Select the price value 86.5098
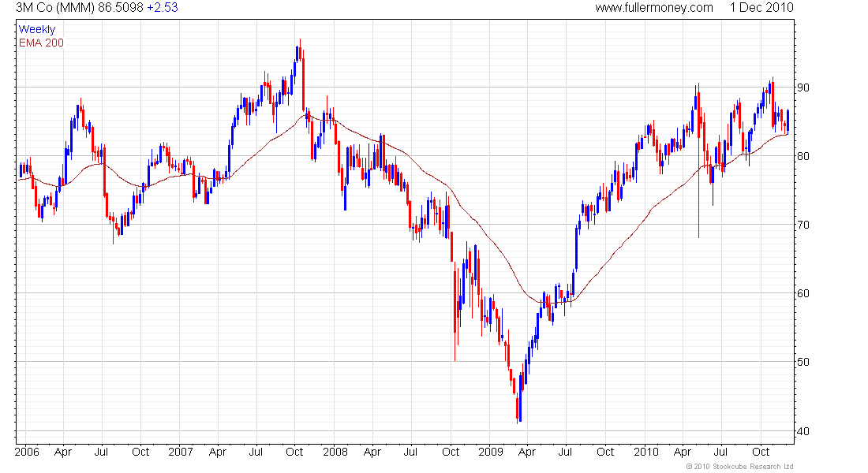The image size is (868, 473). pyautogui.click(x=121, y=8)
